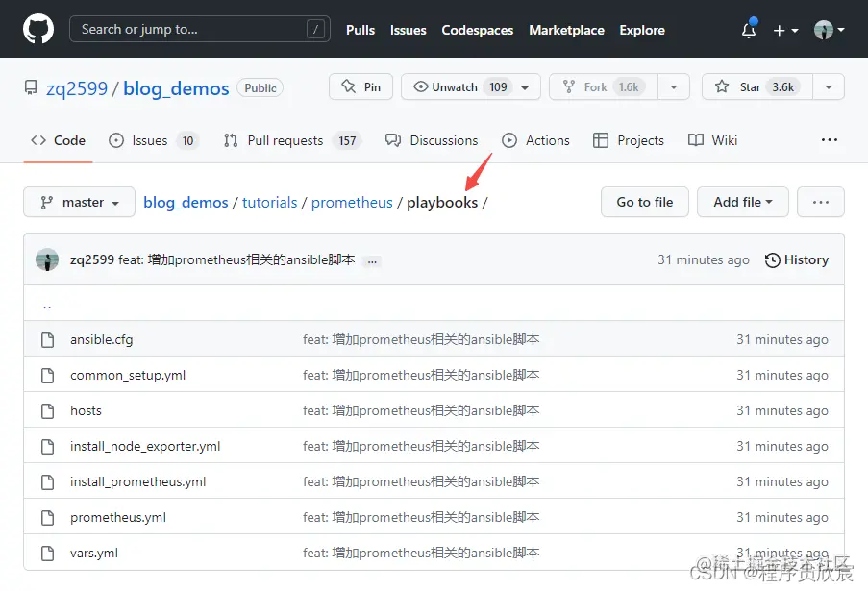This screenshot has height=591, width=868.
Task: Open the install_node_exporter.yml file
Action: [x=145, y=446]
